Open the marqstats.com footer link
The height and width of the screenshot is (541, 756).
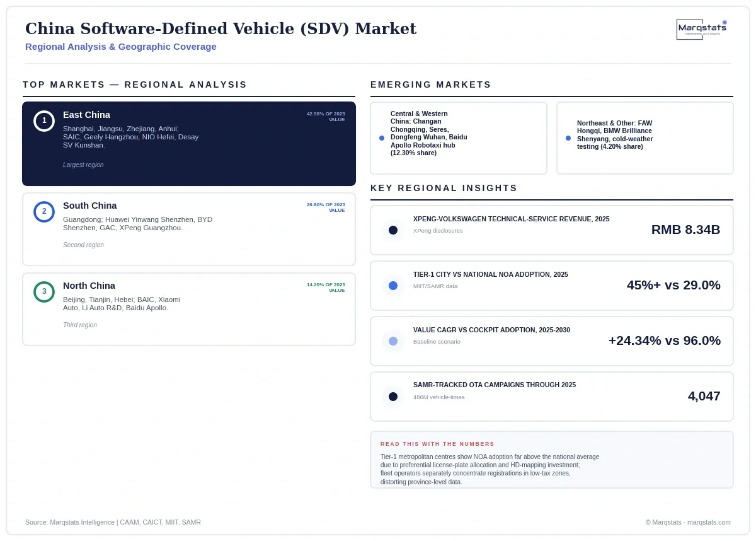(709, 522)
